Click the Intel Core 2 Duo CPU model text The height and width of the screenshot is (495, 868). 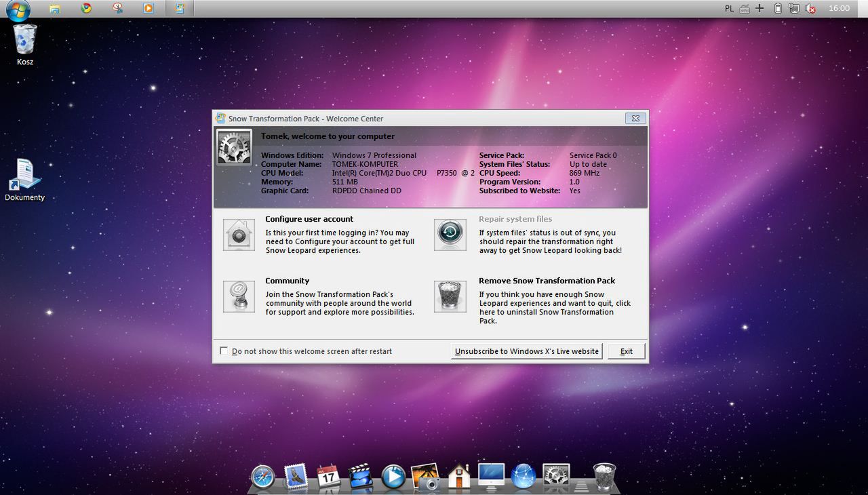click(x=403, y=173)
